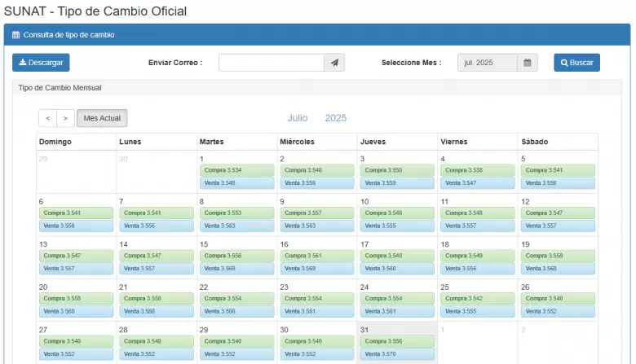Select Venta 3.552 on day 26
Image resolution: width=636 pixels, height=364 pixels.
pyautogui.click(x=558, y=311)
